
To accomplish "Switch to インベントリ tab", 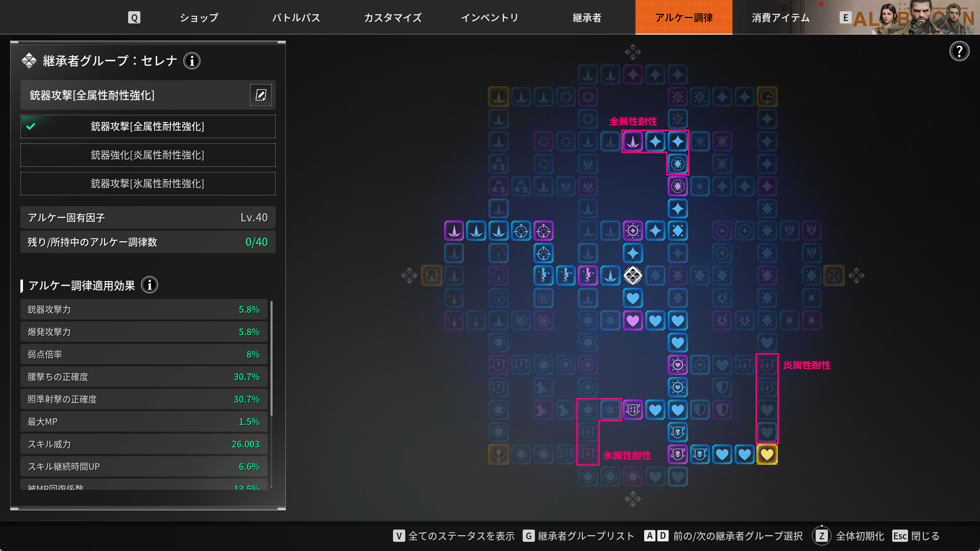I will (x=490, y=18).
